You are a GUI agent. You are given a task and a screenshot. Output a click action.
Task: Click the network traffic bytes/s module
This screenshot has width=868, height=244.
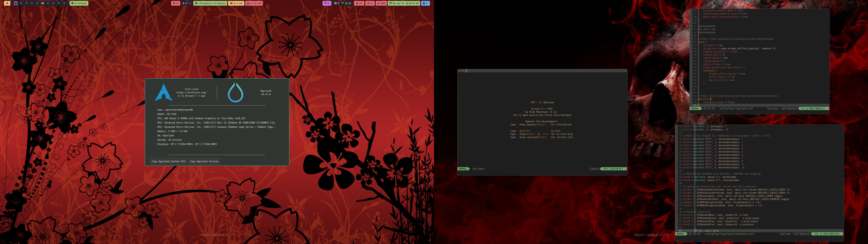coord(210,3)
